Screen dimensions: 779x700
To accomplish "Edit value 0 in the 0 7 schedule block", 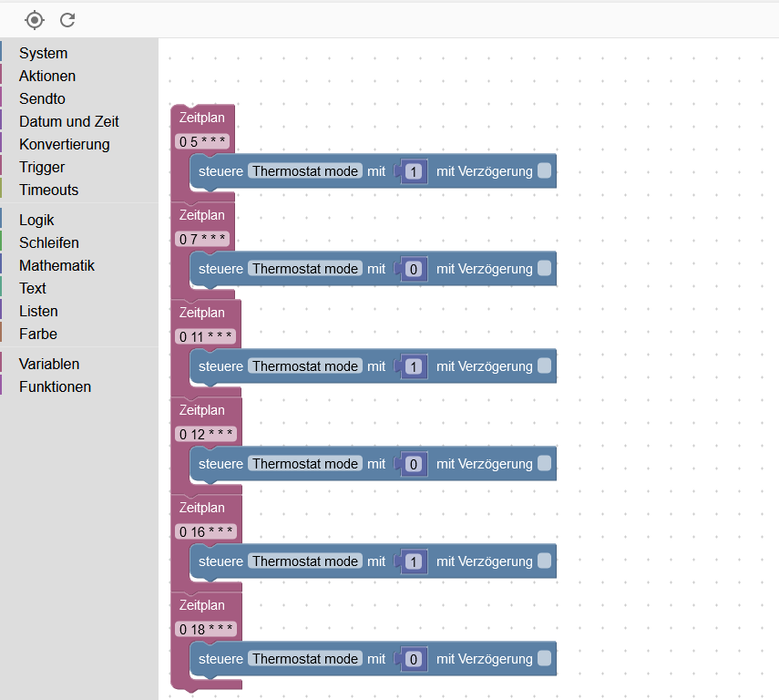I will (x=414, y=270).
